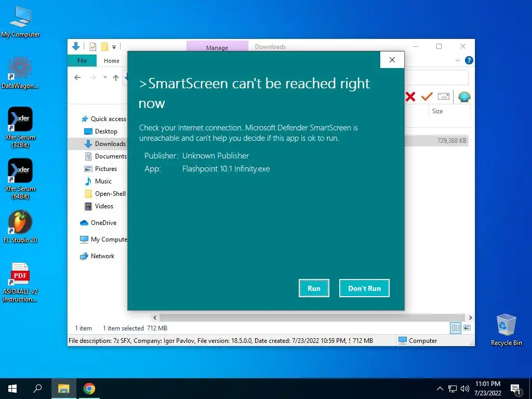
Task: Select Videos in navigation pane
Action: (99, 206)
